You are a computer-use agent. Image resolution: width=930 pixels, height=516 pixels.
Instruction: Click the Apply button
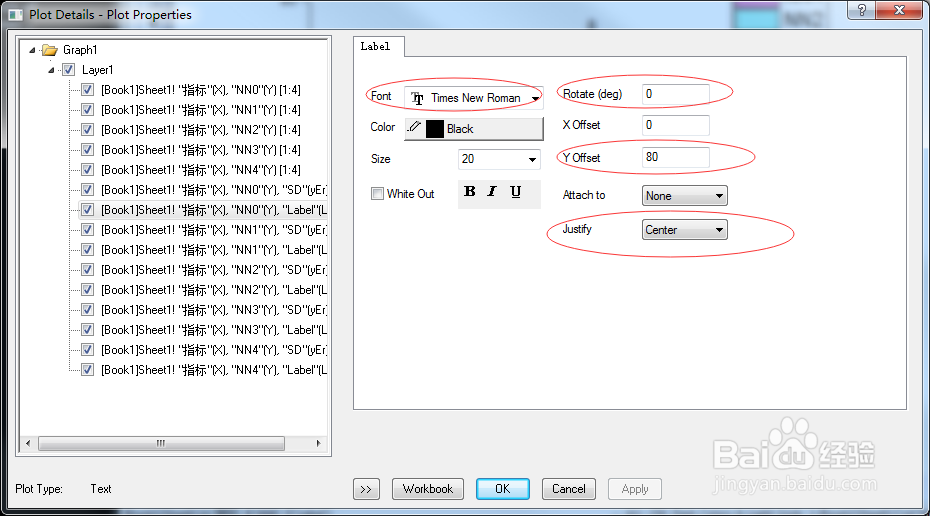(635, 489)
